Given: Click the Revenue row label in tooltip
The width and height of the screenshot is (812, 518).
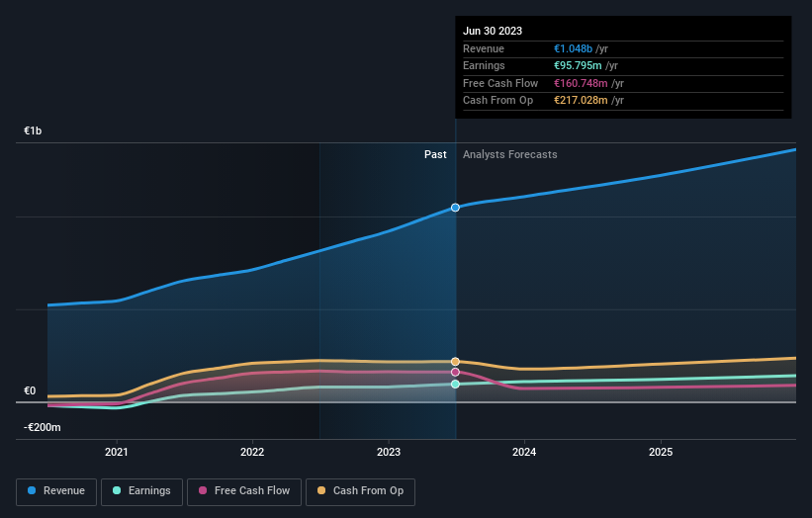Looking at the screenshot, I should pyautogui.click(x=484, y=48).
